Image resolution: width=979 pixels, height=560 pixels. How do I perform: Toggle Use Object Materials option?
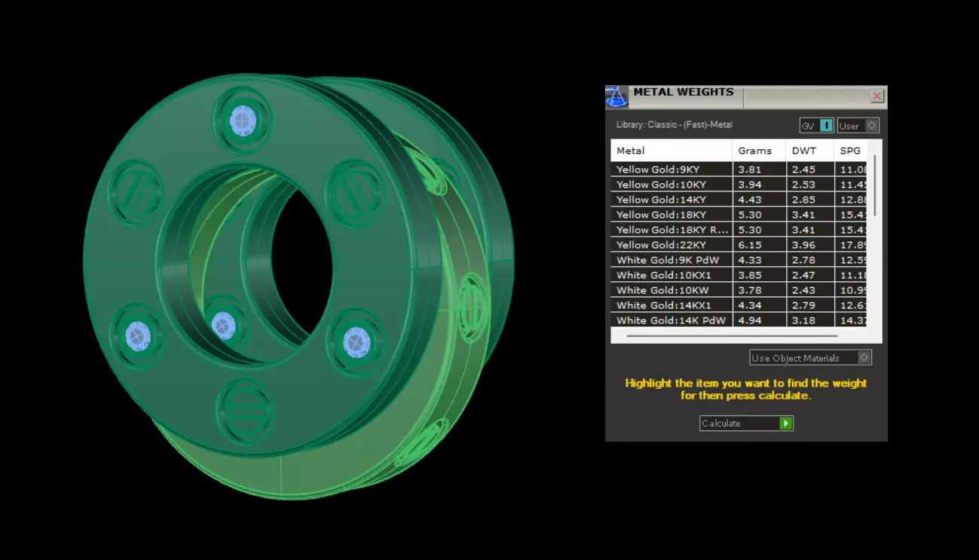click(810, 358)
